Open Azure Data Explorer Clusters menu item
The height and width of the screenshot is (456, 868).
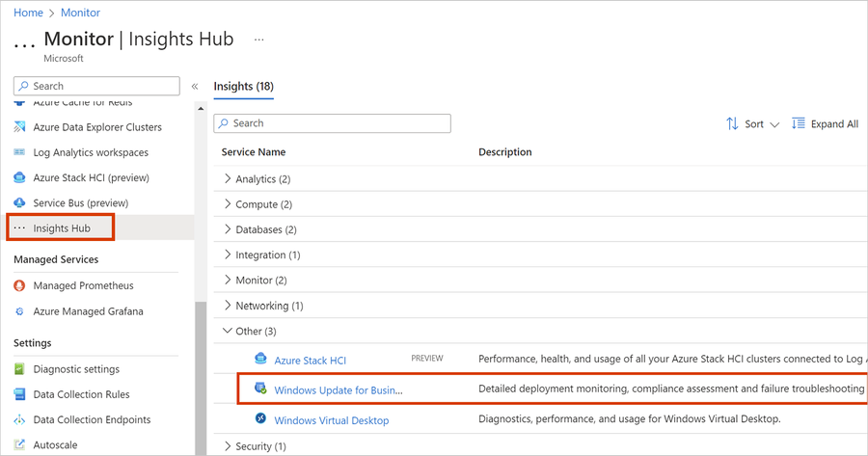[x=97, y=127]
